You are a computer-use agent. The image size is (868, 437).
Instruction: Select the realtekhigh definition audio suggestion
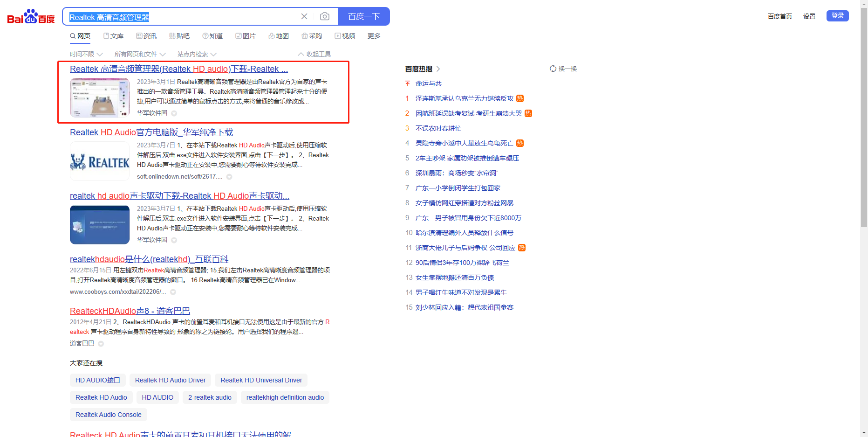(285, 397)
